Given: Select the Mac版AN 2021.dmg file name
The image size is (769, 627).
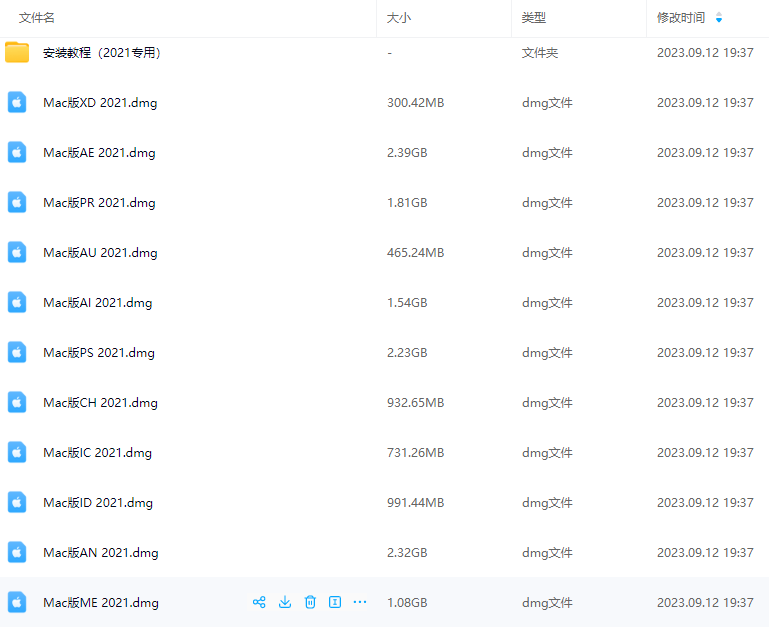Looking at the screenshot, I should tap(100, 553).
